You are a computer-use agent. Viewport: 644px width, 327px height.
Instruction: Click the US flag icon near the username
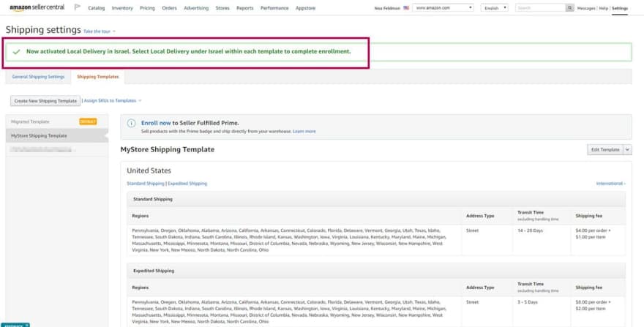405,8
